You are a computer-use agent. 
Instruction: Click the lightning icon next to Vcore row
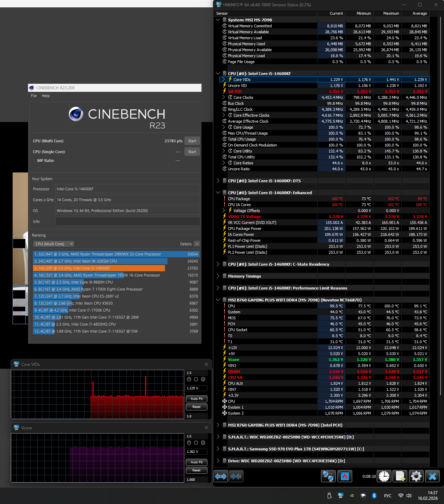225,359
